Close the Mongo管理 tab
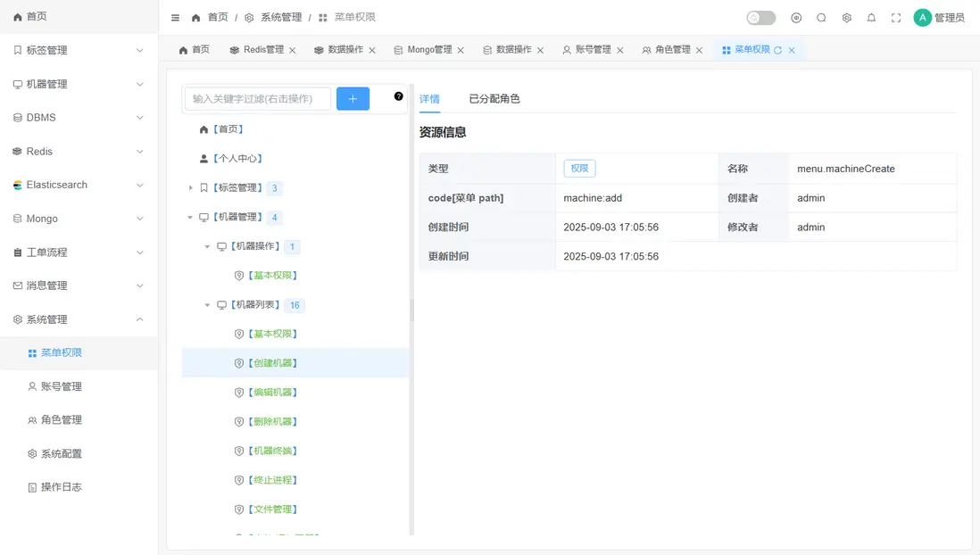 [461, 51]
